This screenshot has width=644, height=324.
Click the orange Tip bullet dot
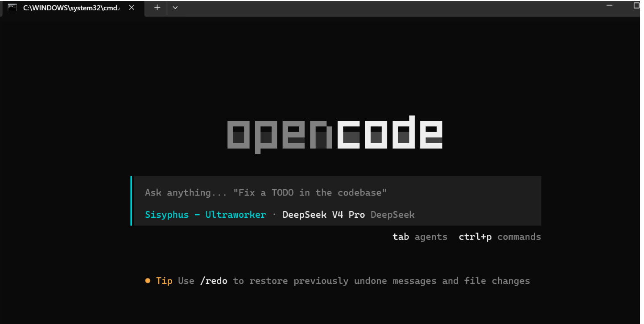(x=148, y=281)
